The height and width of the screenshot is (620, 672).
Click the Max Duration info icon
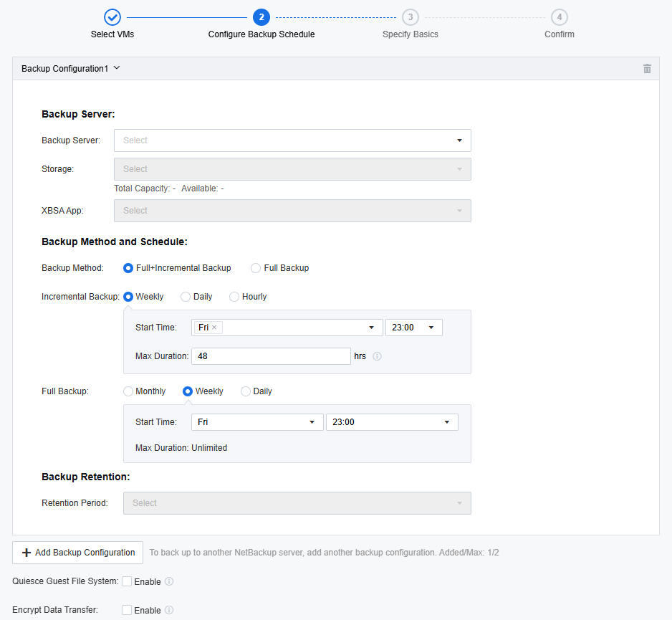click(377, 356)
